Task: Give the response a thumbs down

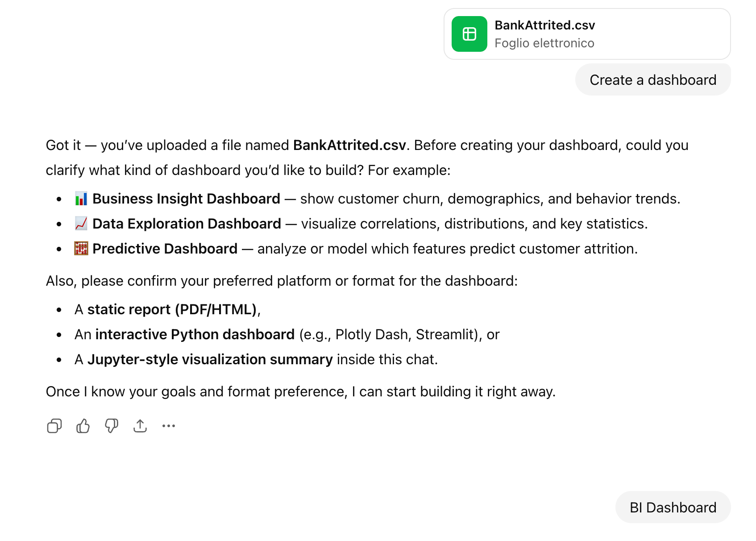Action: 112,426
